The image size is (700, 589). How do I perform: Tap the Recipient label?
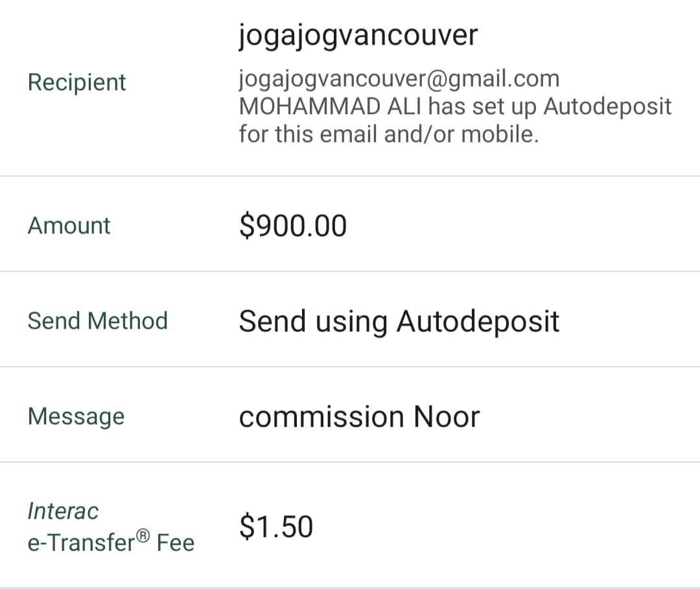(76, 84)
